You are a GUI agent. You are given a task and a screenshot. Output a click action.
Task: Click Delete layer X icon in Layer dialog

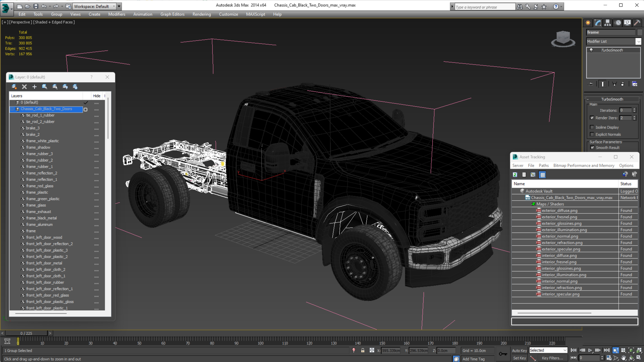(24, 87)
